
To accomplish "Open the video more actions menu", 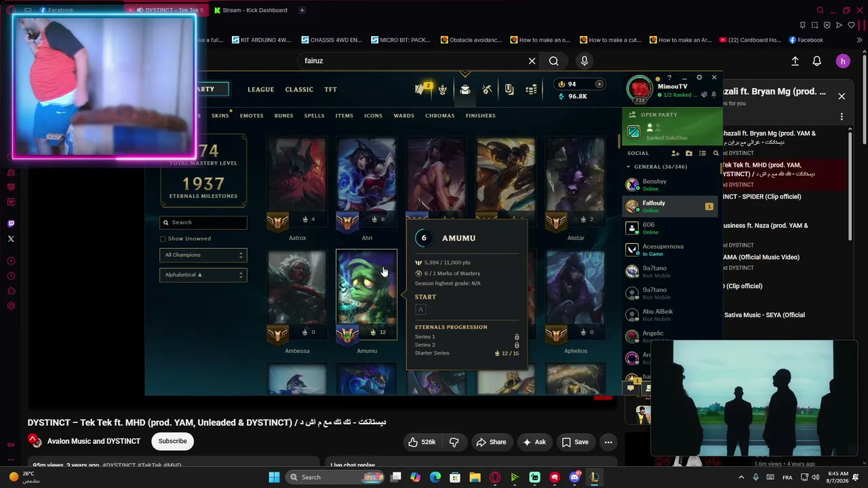I will (x=608, y=442).
